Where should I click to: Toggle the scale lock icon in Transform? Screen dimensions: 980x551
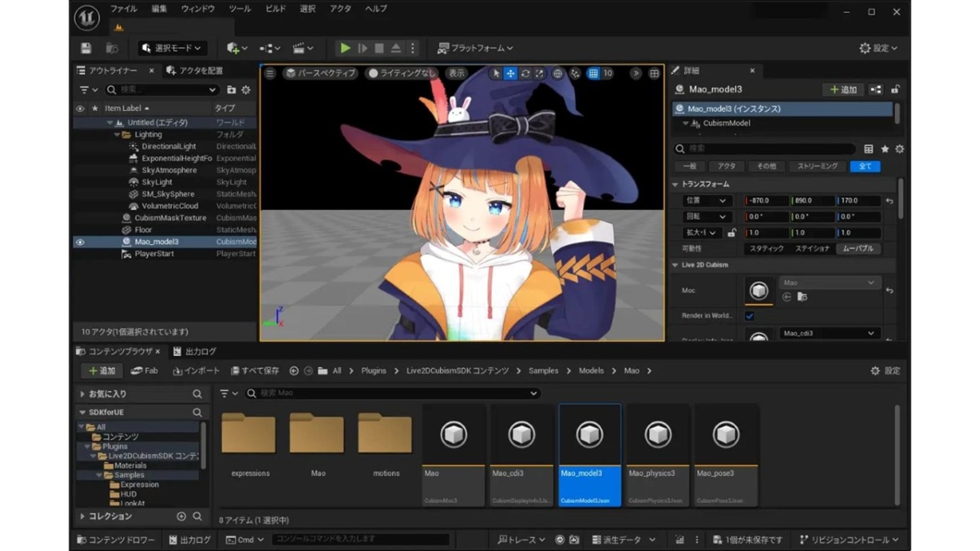click(732, 233)
